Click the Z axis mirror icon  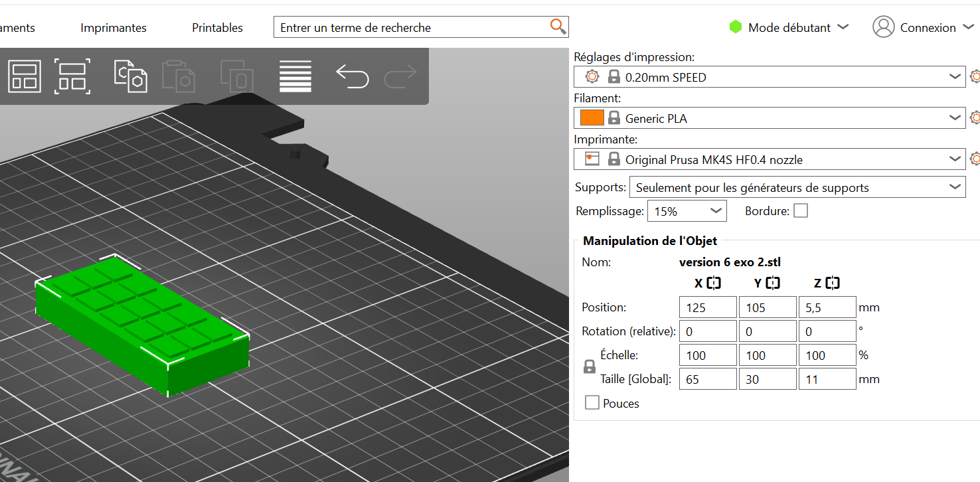tap(833, 283)
